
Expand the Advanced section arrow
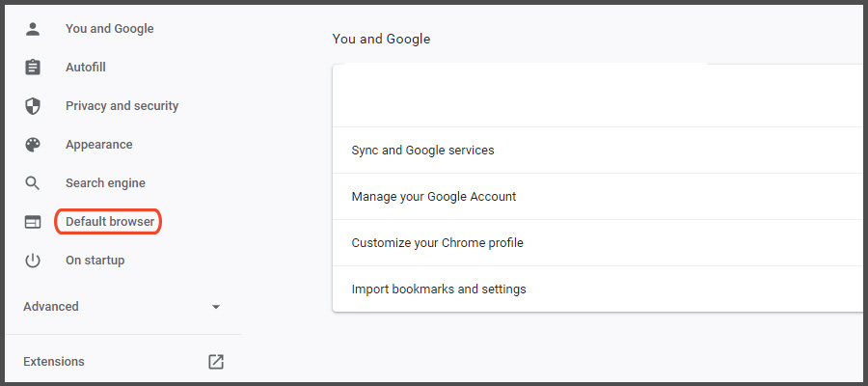click(216, 307)
